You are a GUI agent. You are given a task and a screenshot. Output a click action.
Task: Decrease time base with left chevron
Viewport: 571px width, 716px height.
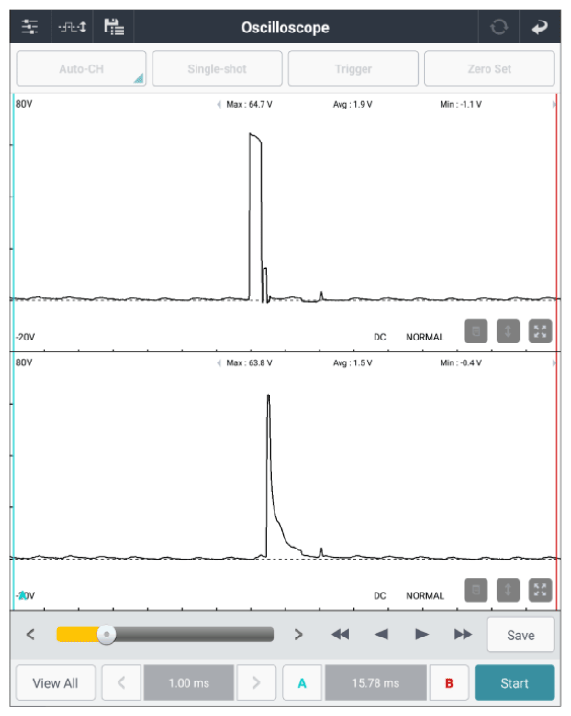[x=122, y=683]
